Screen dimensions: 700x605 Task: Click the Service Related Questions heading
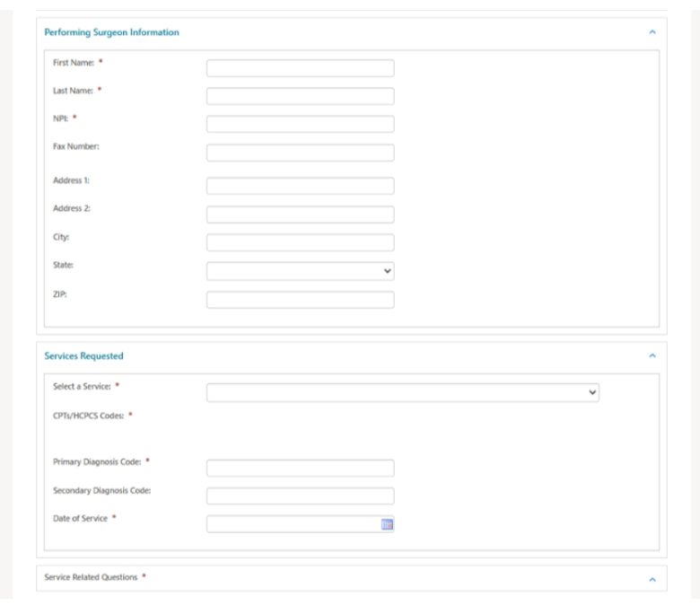click(x=91, y=577)
